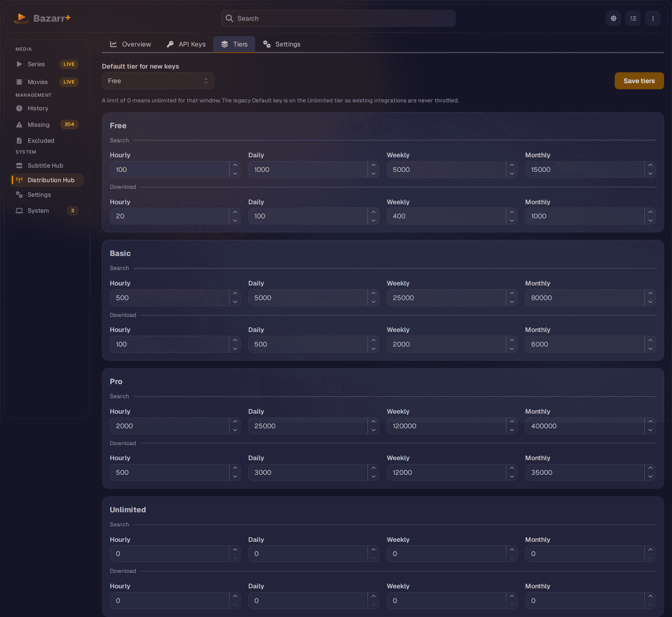Decrement Free Download Daily value
Viewport: 672px width, 617px height.
click(x=373, y=221)
